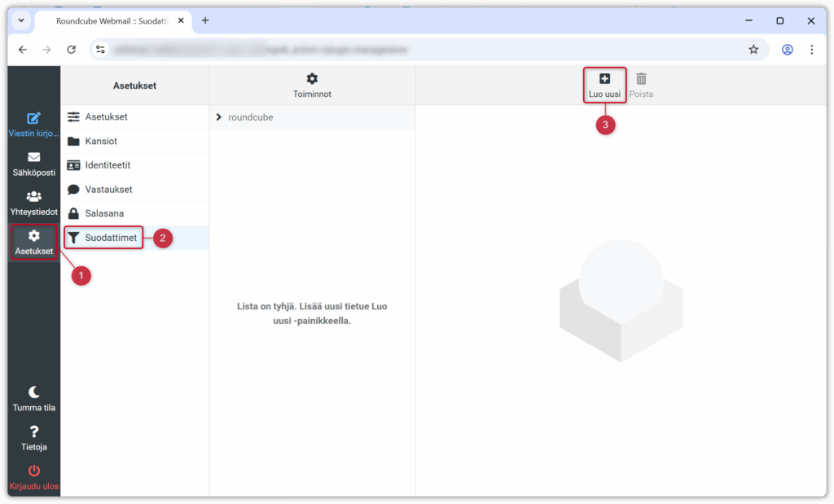Click the Asetukset gear in sidebar
Screen dimensions: 834x504
(33, 236)
